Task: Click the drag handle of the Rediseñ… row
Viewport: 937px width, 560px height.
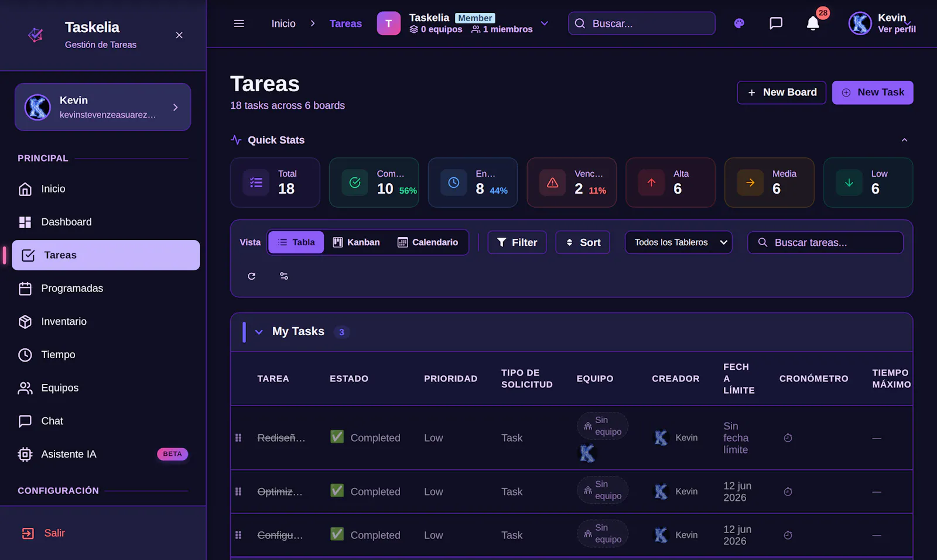Action: (x=238, y=438)
